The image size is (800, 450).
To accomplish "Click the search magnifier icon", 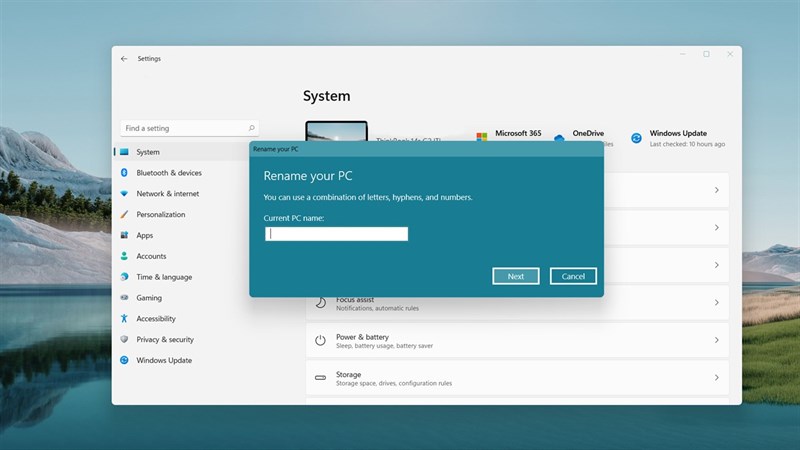I will pyautogui.click(x=252, y=128).
